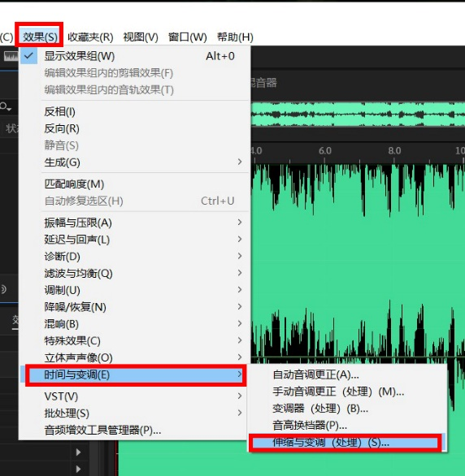Choose 反相(I) effect
Screen dimensions: 465x476
pos(134,112)
